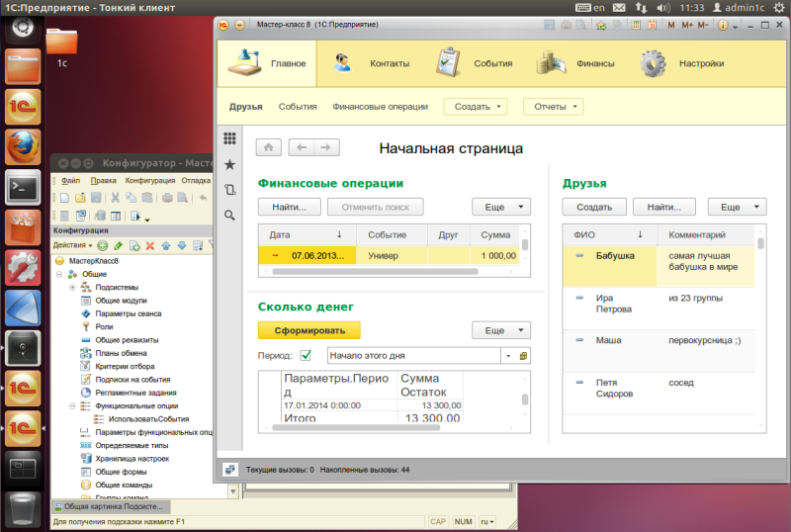Click the search magnifier in side panel
791x532 pixels.
[229, 216]
